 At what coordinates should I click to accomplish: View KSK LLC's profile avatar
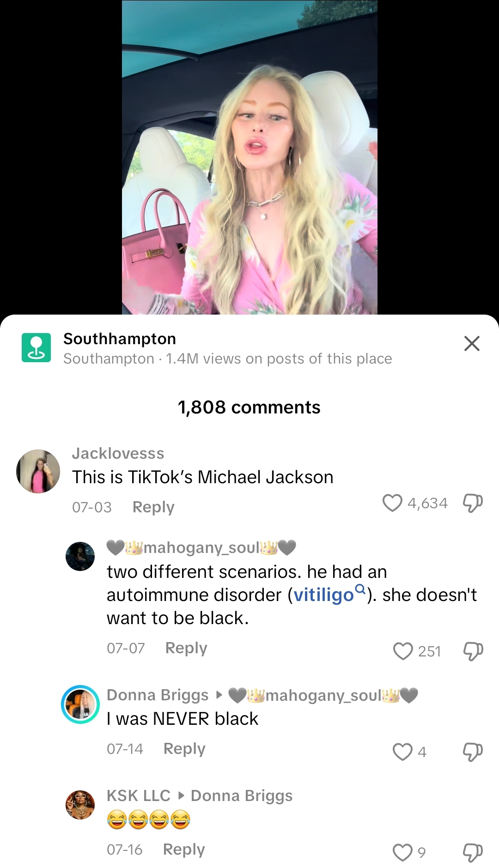pos(80,805)
